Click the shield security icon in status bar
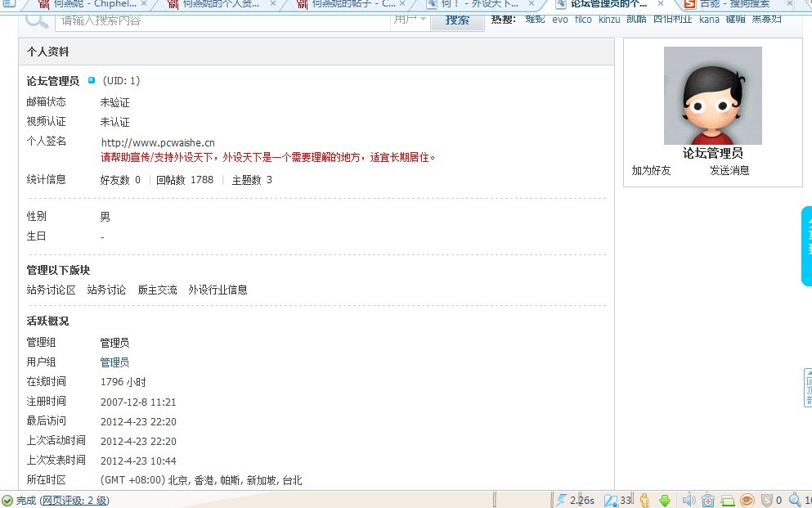Screen dimensions: 812x508 [x=766, y=500]
